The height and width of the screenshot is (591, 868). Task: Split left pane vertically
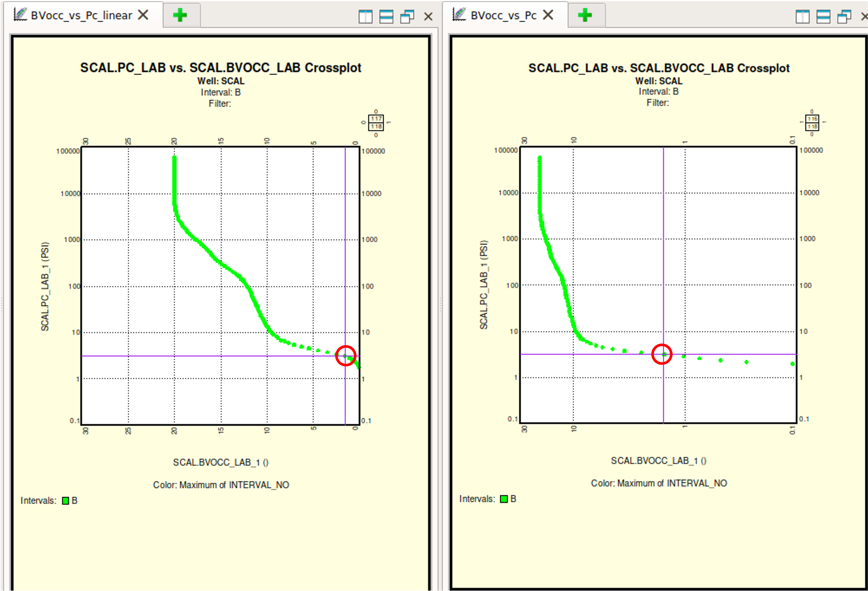pyautogui.click(x=365, y=16)
